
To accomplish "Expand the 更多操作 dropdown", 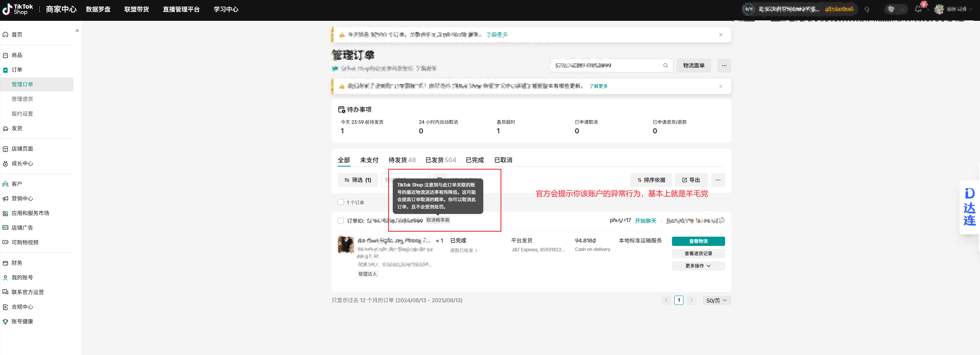I will 699,266.
